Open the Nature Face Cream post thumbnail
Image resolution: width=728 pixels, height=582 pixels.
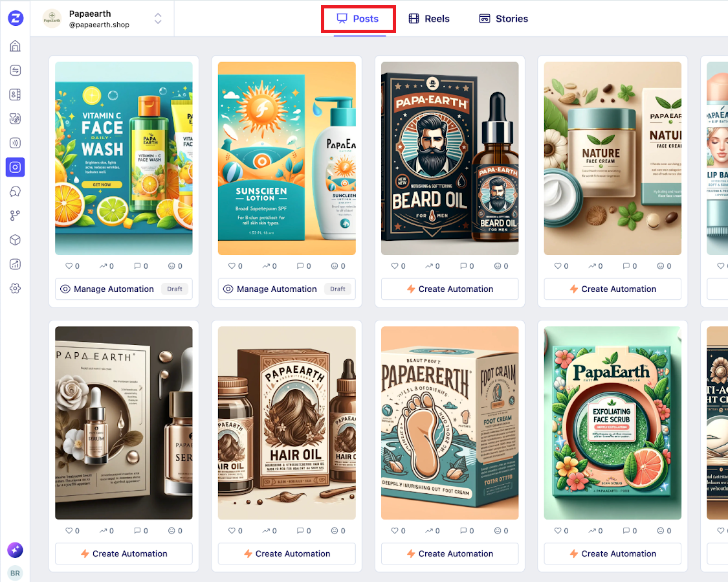coord(613,159)
